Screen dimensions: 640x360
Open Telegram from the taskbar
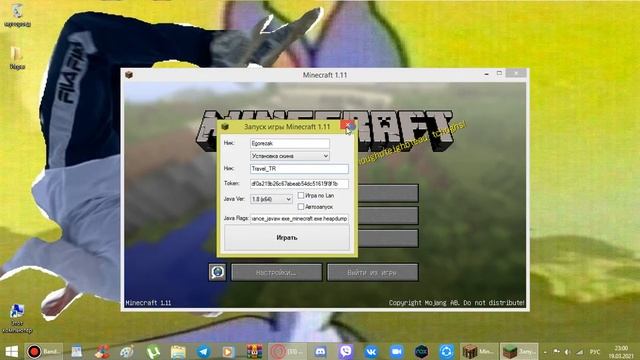click(203, 351)
